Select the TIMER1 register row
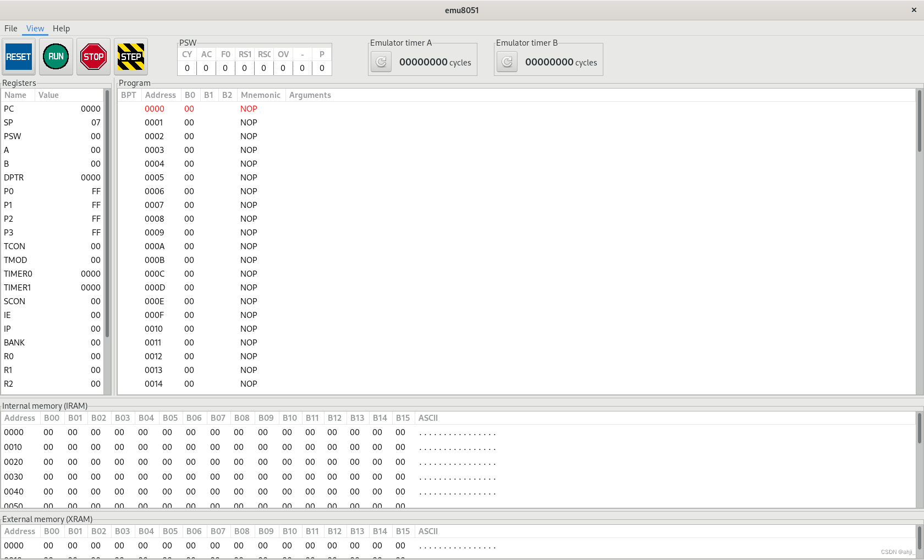The image size is (924, 560). tap(52, 288)
